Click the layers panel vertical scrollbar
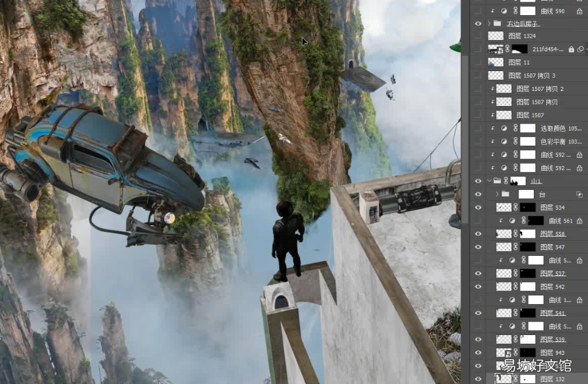588x384 pixels. [x=465, y=139]
